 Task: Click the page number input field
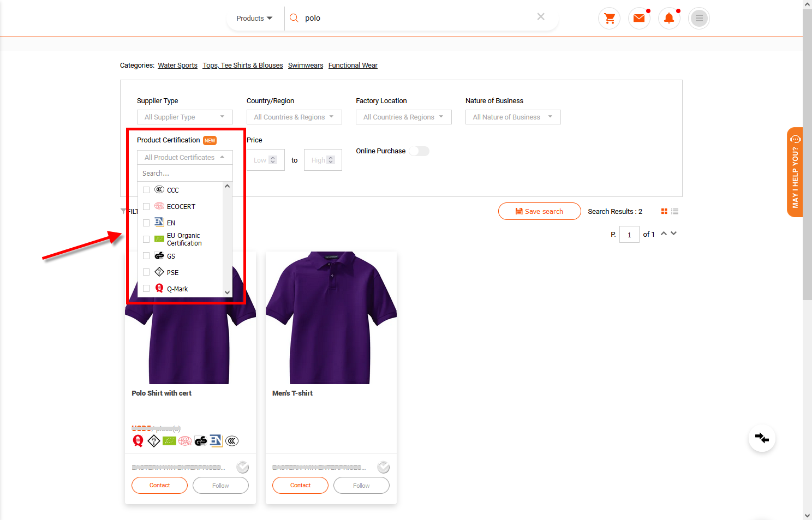tap(629, 235)
